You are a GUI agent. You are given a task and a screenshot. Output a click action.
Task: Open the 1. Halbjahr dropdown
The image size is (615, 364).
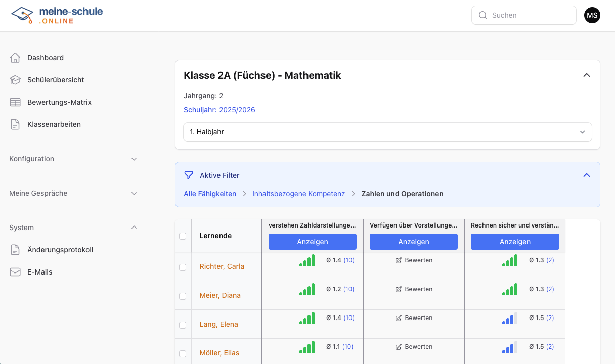pos(387,132)
